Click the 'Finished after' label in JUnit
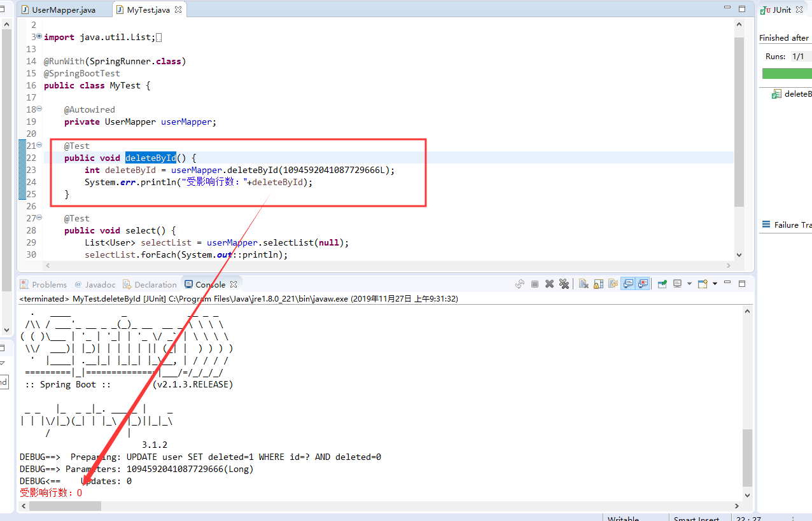The width and height of the screenshot is (812, 521). (x=783, y=38)
